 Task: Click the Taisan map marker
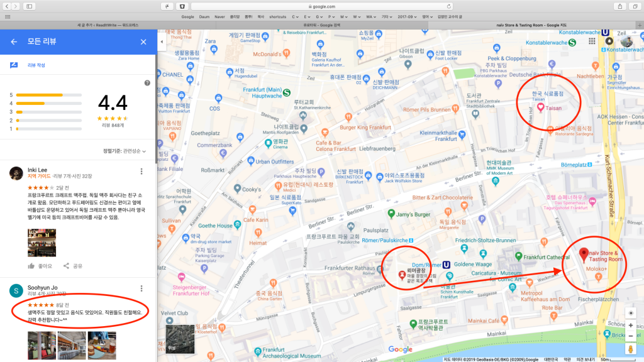(x=540, y=108)
